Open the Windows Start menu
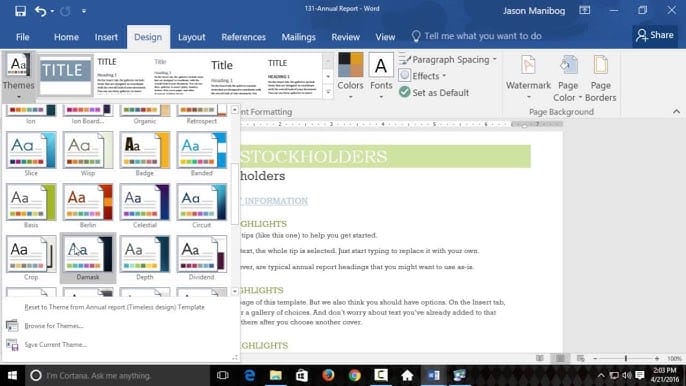686x386 pixels. (x=12, y=375)
